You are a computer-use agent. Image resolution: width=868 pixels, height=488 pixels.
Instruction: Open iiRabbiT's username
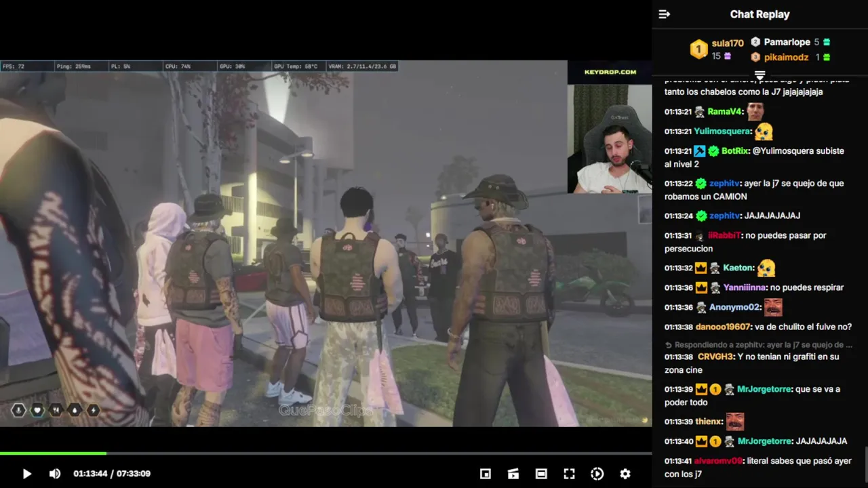coord(724,236)
